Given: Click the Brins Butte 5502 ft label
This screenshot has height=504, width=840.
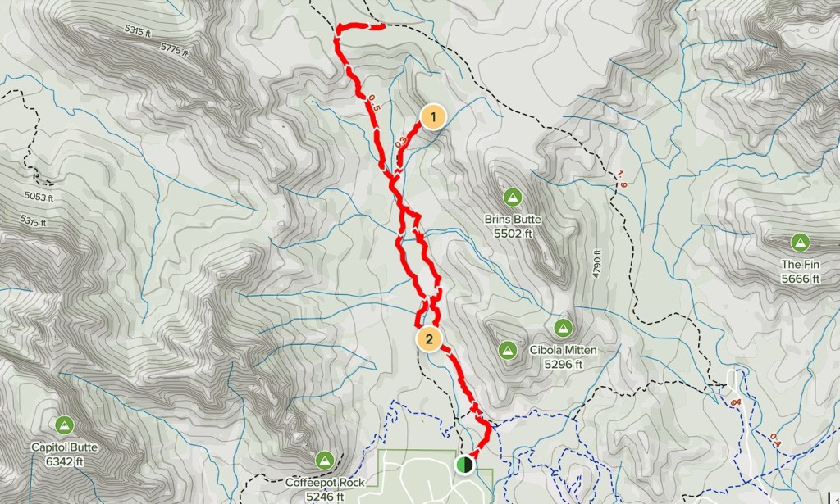Looking at the screenshot, I should point(513,226).
